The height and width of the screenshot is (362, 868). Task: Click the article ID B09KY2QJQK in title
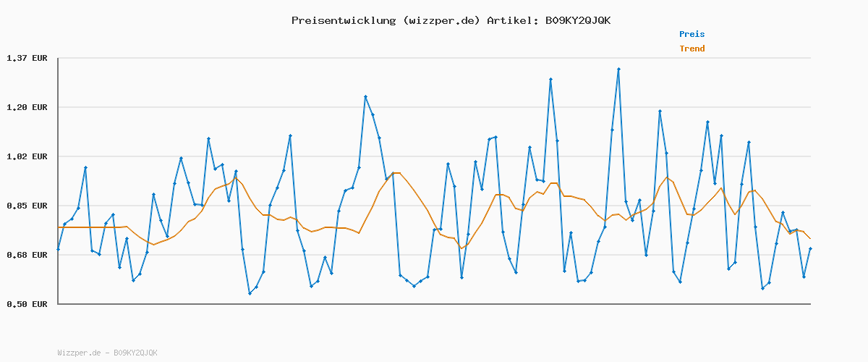coord(577,20)
